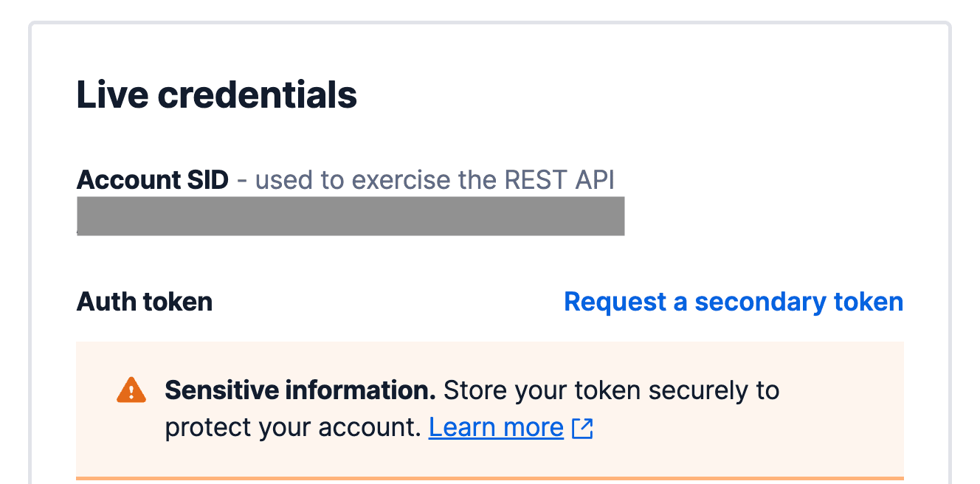Open the Learn more link
The image size is (980, 484).
point(495,426)
